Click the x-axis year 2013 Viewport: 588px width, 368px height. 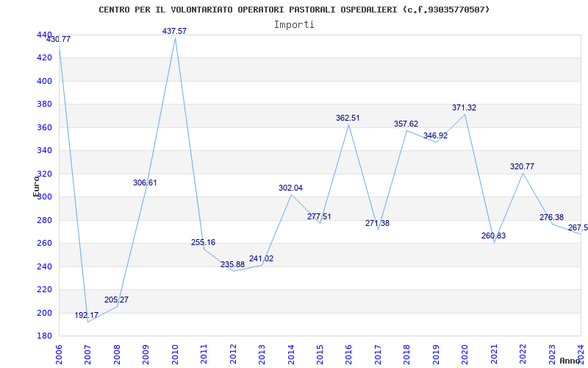262,355
